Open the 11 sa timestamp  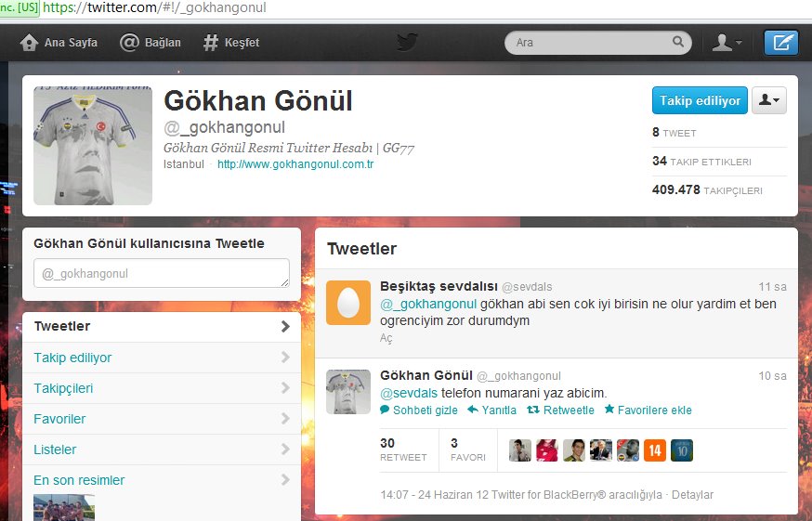(772, 286)
